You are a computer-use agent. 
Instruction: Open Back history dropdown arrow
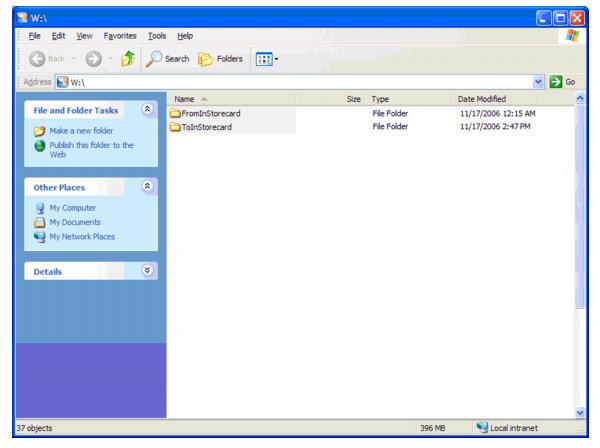pos(74,59)
